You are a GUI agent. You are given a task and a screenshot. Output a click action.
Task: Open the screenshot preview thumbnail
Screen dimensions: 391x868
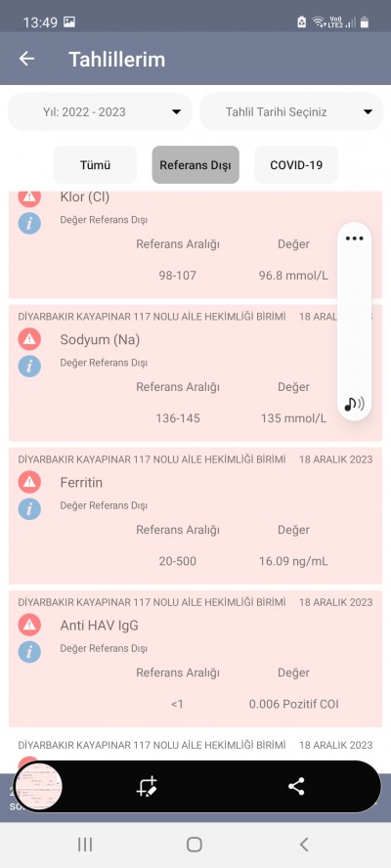(x=38, y=787)
